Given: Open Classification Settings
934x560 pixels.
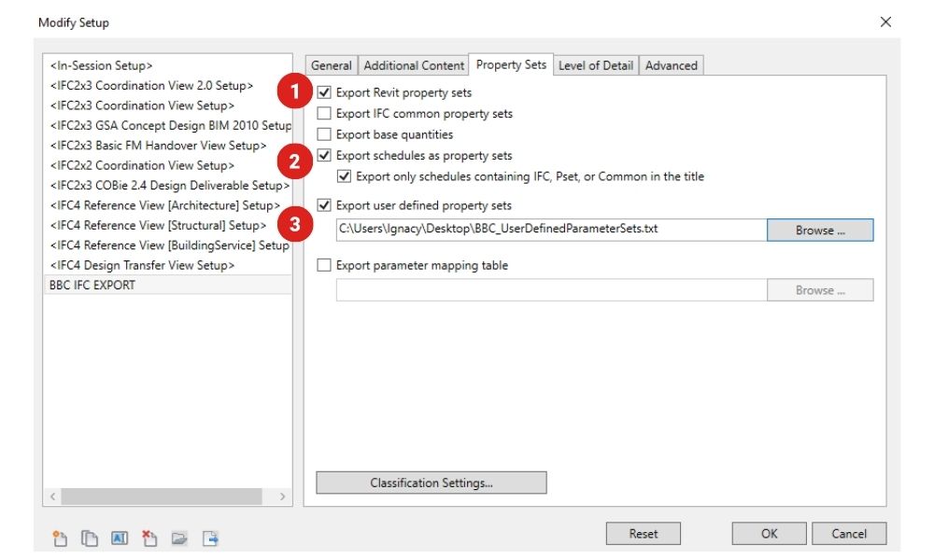Looking at the screenshot, I should click(432, 483).
